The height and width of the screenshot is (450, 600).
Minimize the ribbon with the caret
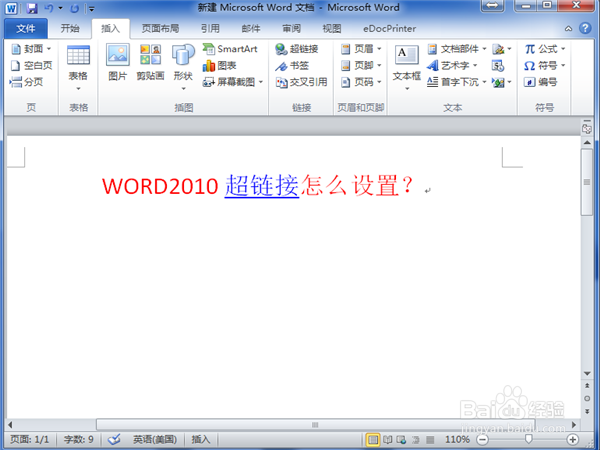[x=569, y=29]
